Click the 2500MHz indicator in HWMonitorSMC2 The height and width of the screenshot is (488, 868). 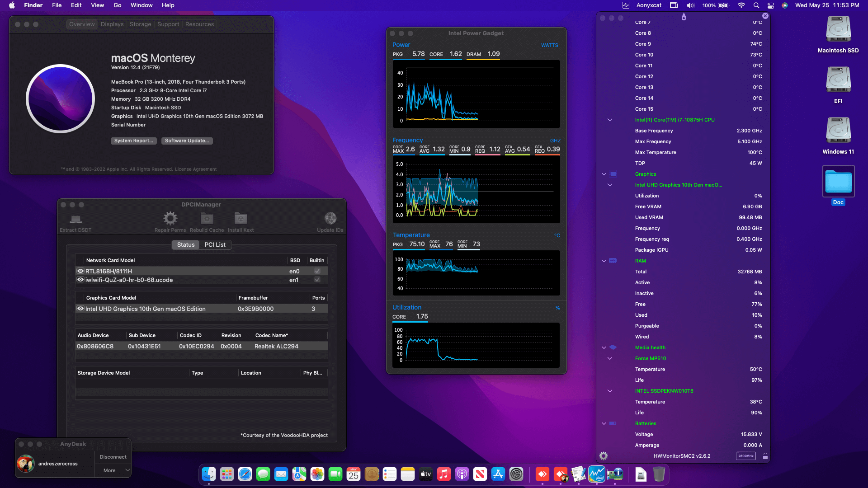(745, 456)
